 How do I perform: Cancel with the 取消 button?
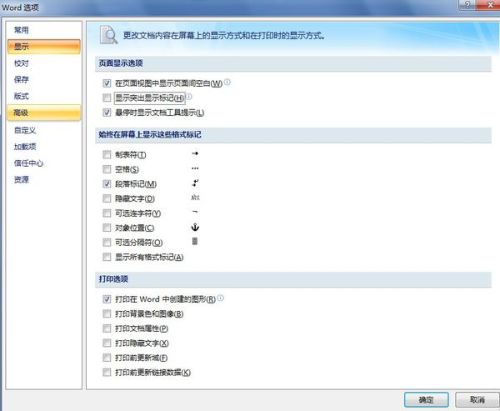pos(477,399)
